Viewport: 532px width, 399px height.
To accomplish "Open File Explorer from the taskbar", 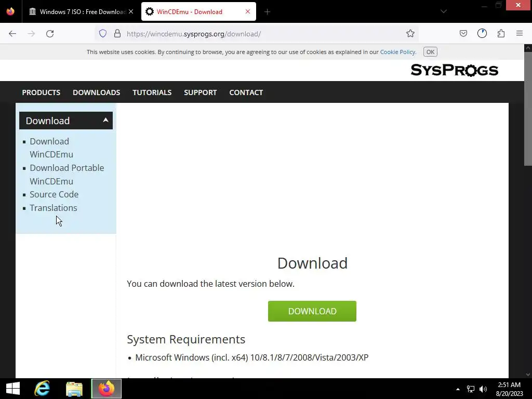I will coord(74,389).
